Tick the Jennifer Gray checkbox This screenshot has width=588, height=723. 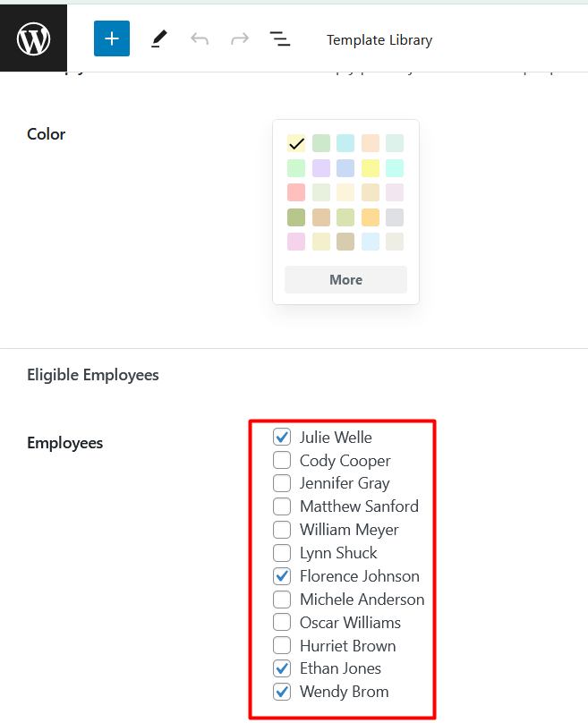point(282,483)
